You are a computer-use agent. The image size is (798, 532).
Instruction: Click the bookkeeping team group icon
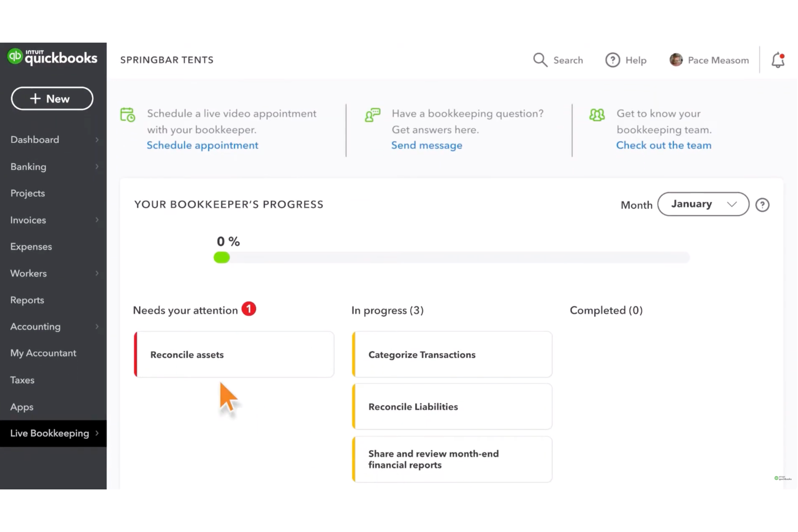tap(597, 114)
